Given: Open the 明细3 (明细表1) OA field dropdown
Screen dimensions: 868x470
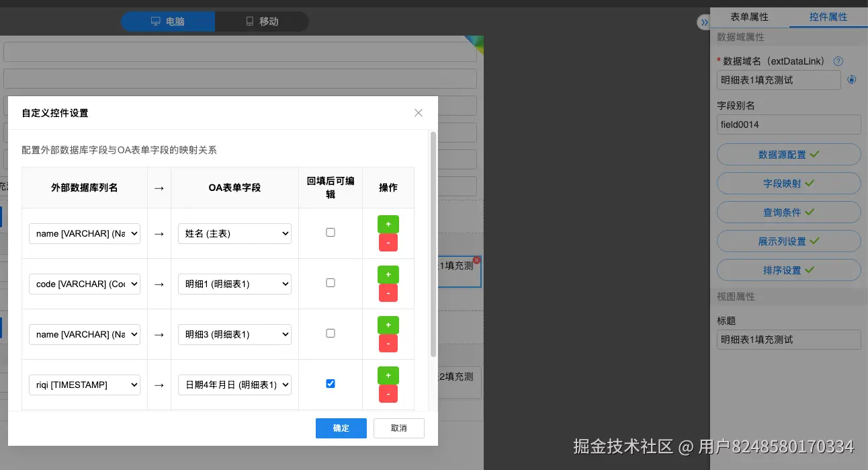Looking at the screenshot, I should pyautogui.click(x=234, y=334).
